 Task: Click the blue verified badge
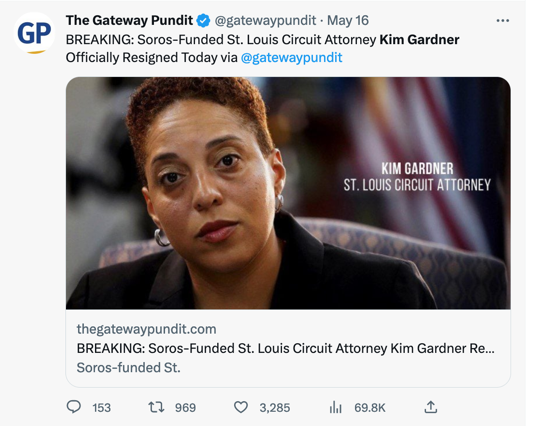tap(203, 21)
